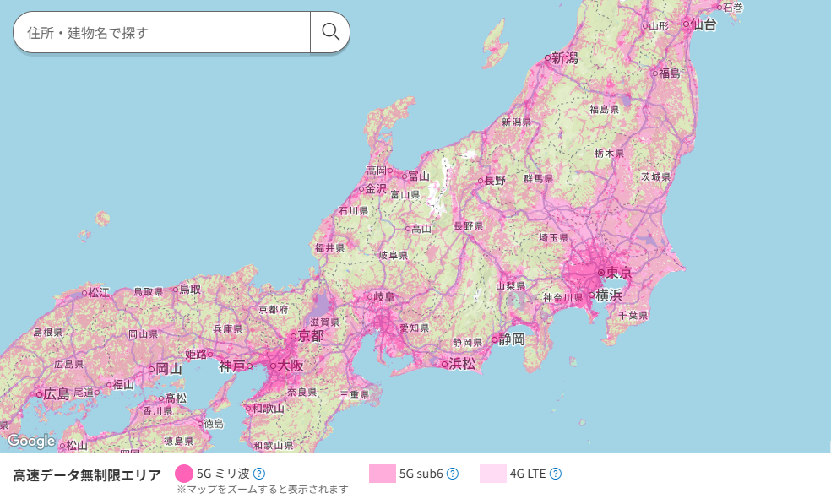The image size is (831, 504).
Task: Click the 兵庫県 prefecture label
Action: coord(227,329)
